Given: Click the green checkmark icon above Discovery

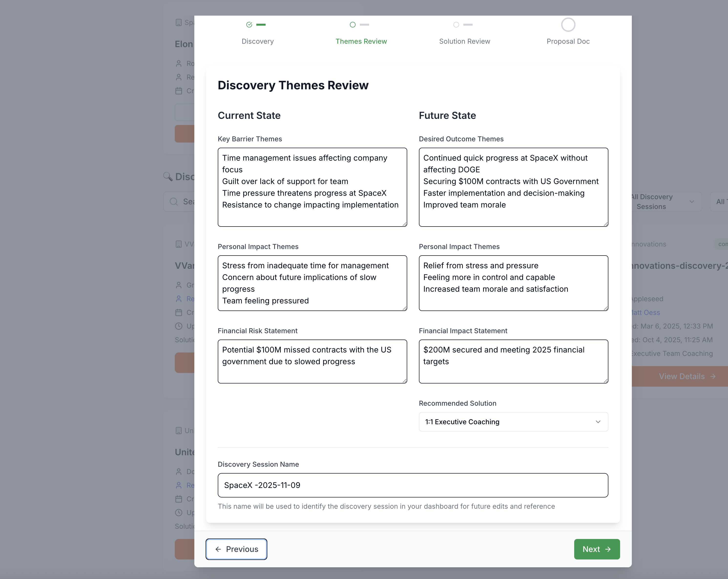Looking at the screenshot, I should point(249,25).
